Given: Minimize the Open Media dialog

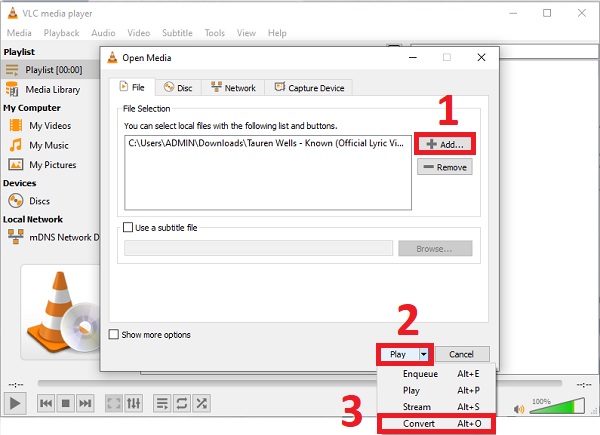Looking at the screenshot, I should click(x=412, y=57).
